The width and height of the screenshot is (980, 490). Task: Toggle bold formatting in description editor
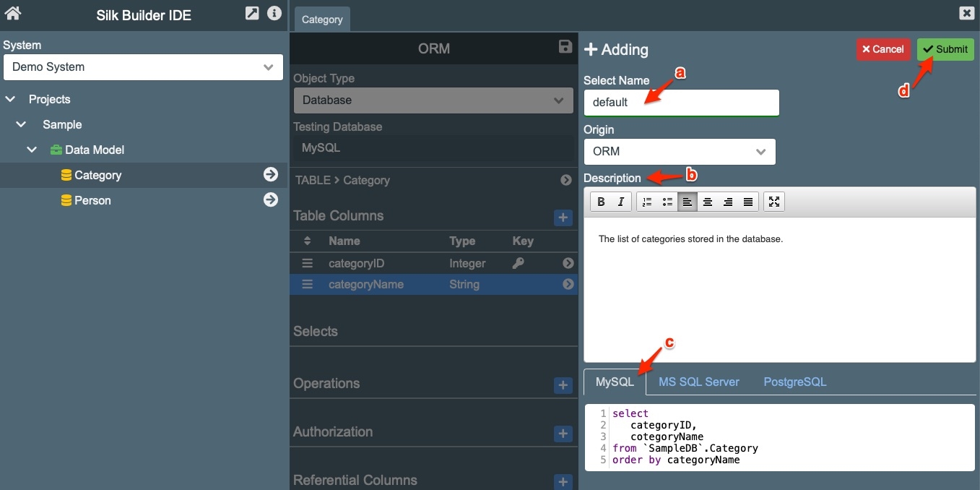601,202
